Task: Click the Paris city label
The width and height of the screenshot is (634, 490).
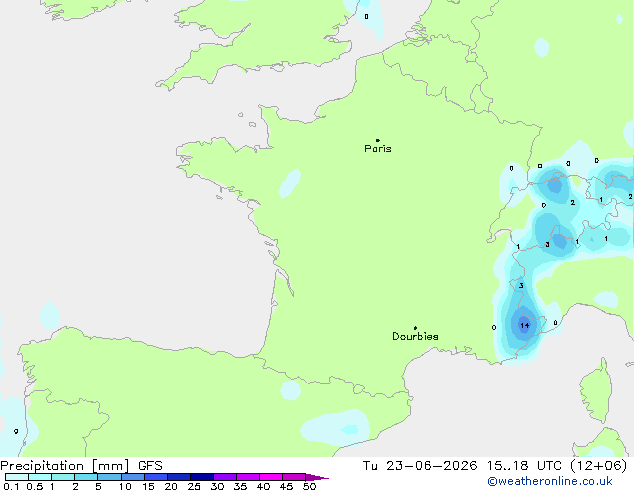Action: click(378, 149)
